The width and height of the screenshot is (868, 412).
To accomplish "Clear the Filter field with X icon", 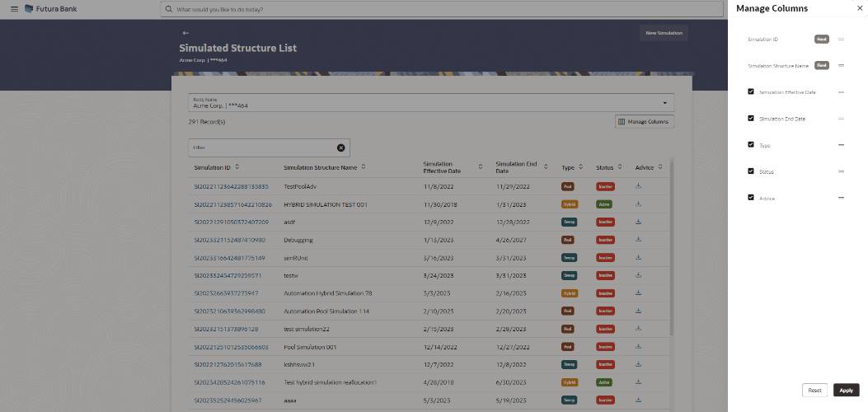I will [x=341, y=147].
